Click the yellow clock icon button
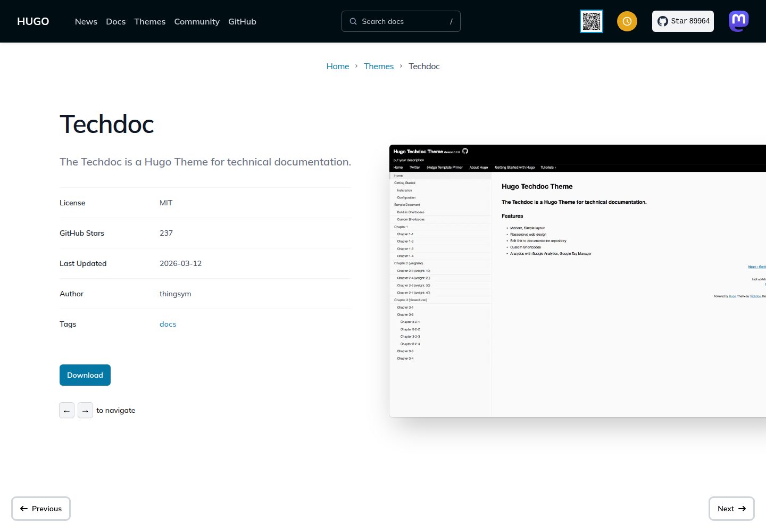The height and width of the screenshot is (532, 766). point(627,21)
